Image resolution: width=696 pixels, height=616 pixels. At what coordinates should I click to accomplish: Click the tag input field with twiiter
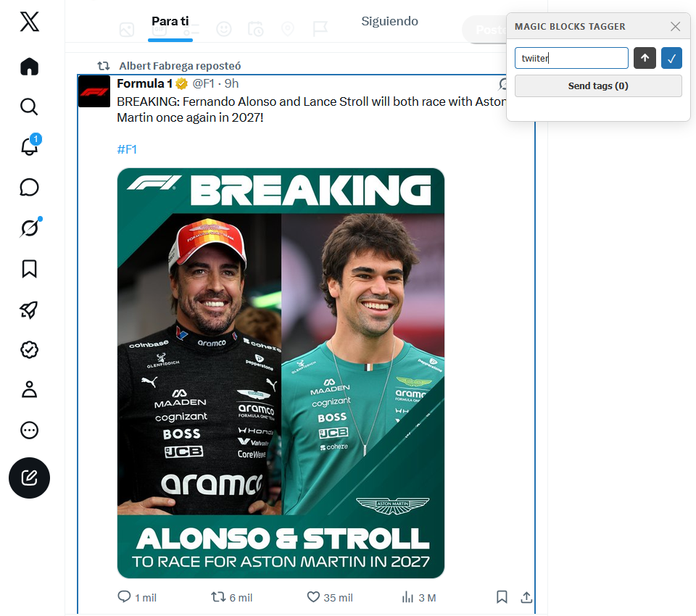coord(571,58)
